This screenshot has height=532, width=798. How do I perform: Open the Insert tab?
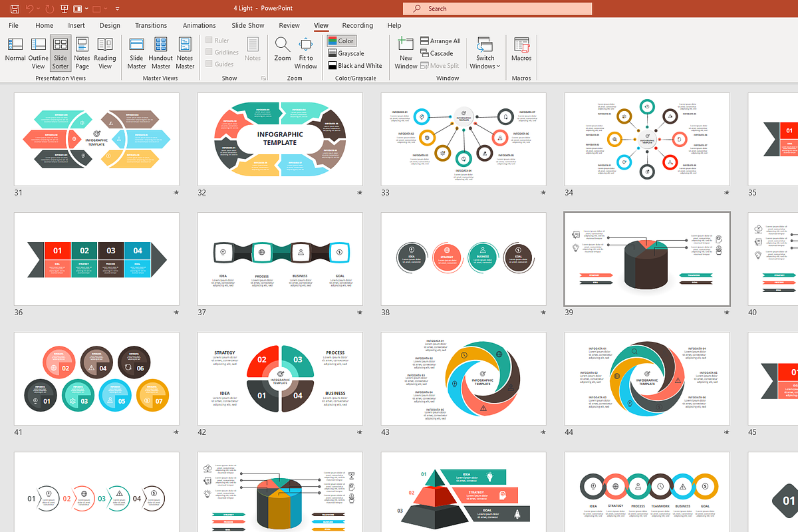point(76,25)
